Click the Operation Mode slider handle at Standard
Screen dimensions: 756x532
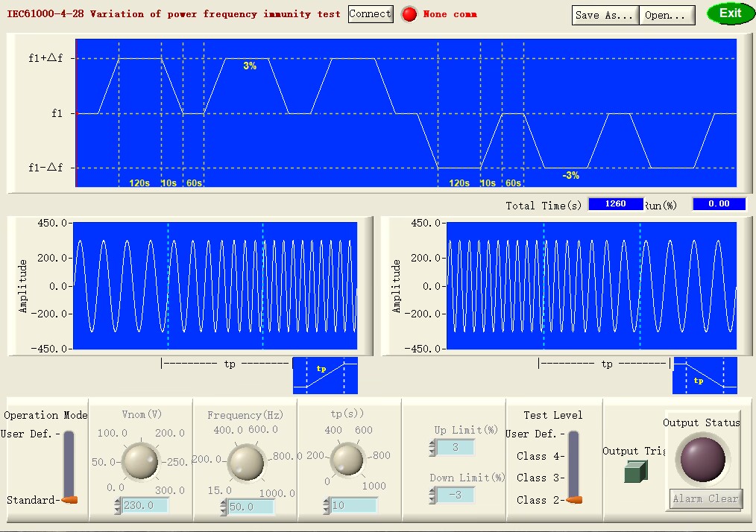pos(70,500)
